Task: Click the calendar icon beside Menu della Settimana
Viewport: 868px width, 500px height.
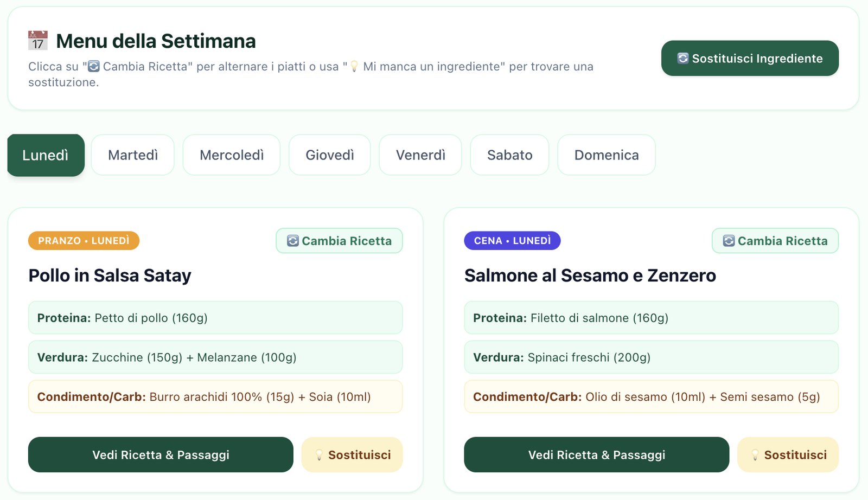Action: tap(38, 41)
